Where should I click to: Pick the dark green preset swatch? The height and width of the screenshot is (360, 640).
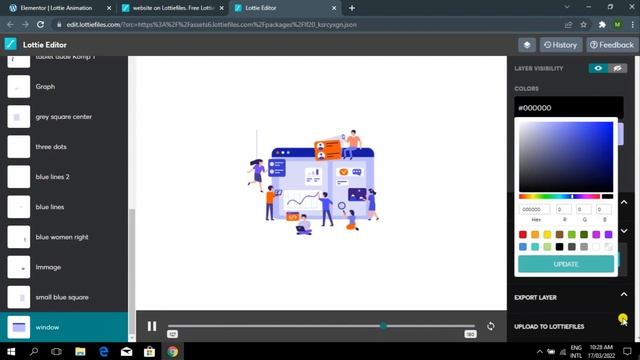pos(584,234)
